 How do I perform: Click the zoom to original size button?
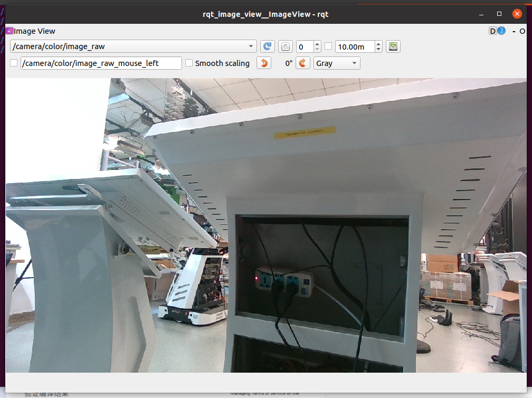tap(286, 46)
